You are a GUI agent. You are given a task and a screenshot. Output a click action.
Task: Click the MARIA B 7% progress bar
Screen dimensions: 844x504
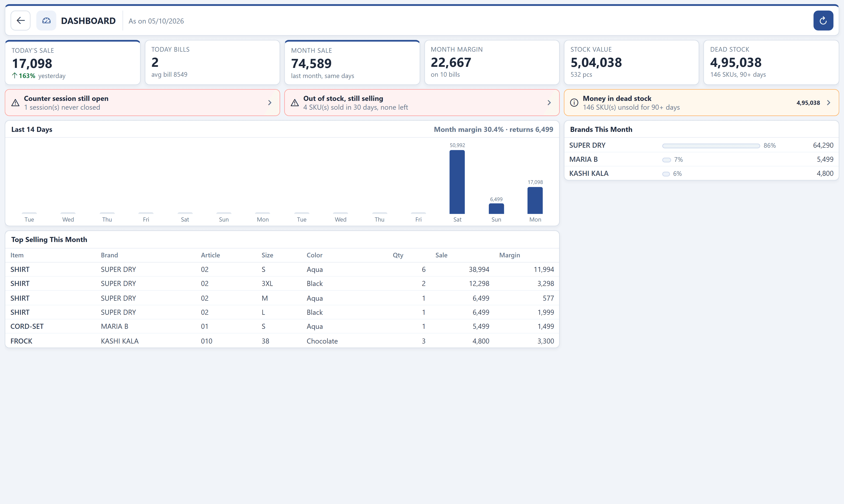tap(666, 160)
